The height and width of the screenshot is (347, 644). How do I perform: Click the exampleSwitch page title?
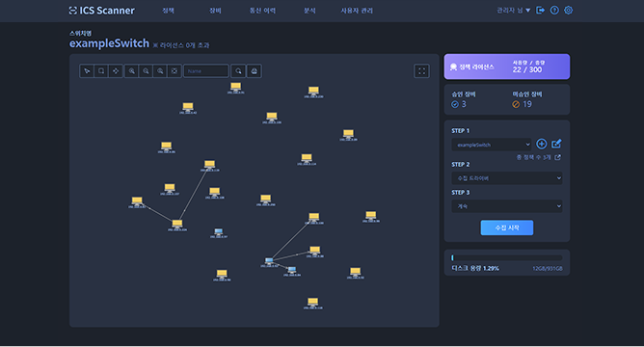point(109,43)
